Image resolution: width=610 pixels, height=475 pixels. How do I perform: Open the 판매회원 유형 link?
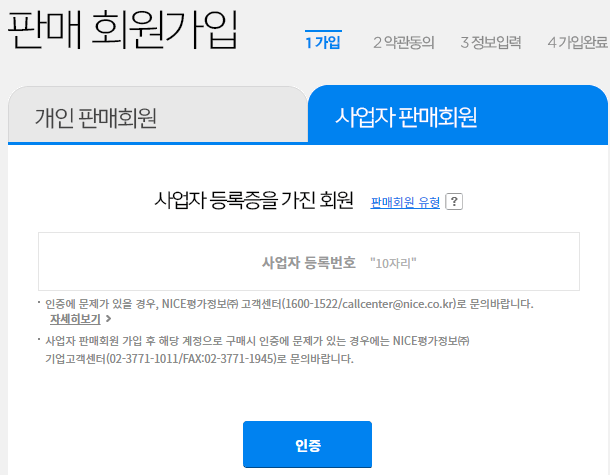tap(405, 202)
